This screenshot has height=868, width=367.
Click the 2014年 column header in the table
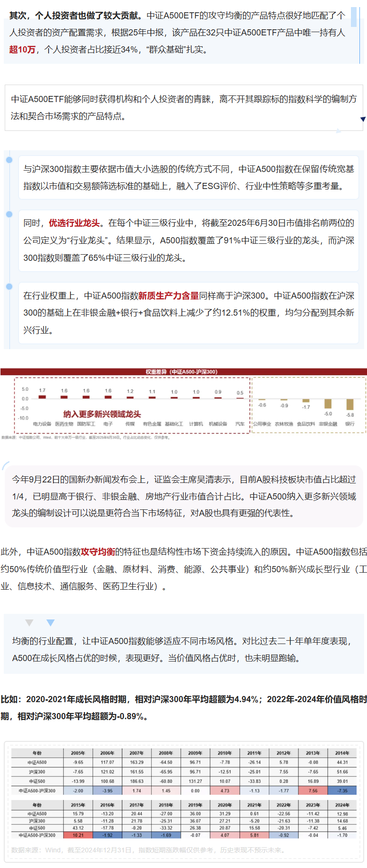[x=342, y=753]
